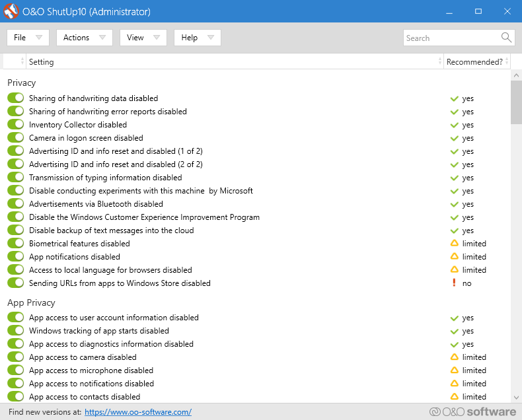Open the View dropdown arrow
The image size is (522, 420).
[x=157, y=38]
